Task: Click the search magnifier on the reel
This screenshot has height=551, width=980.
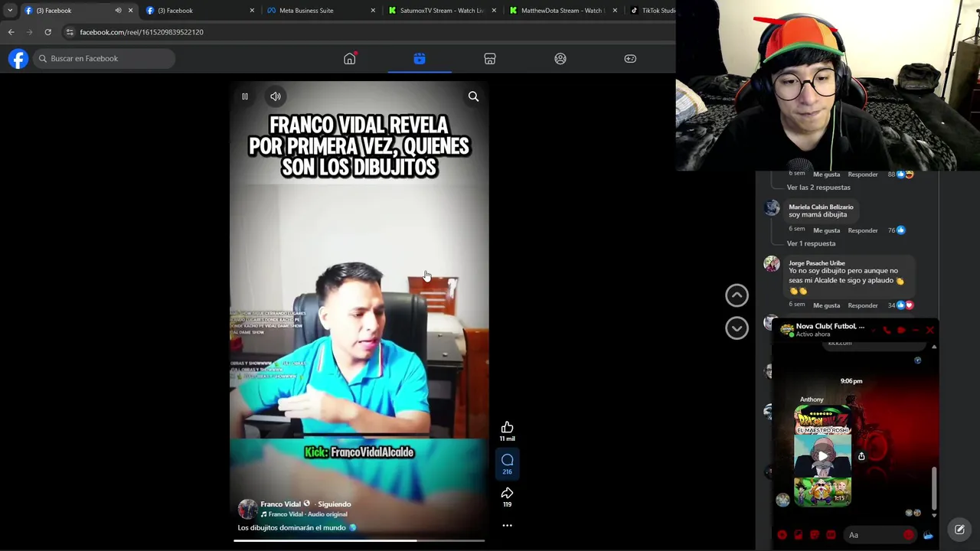Action: pos(473,96)
